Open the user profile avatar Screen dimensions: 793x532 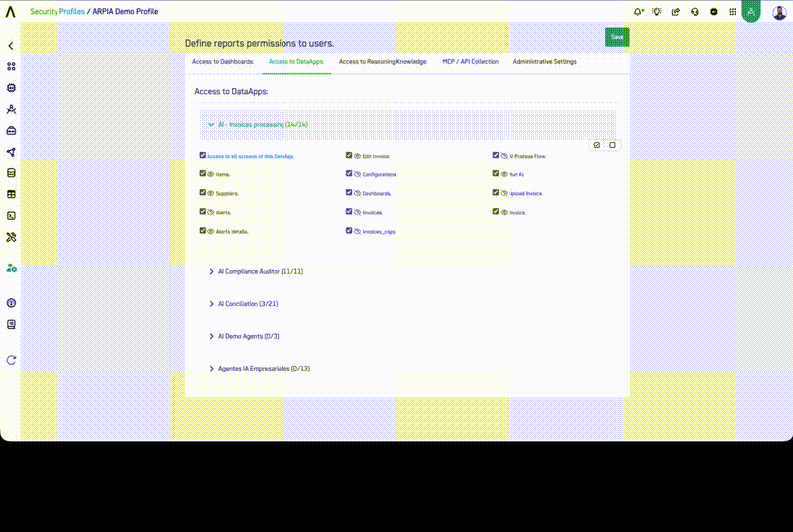[779, 12]
